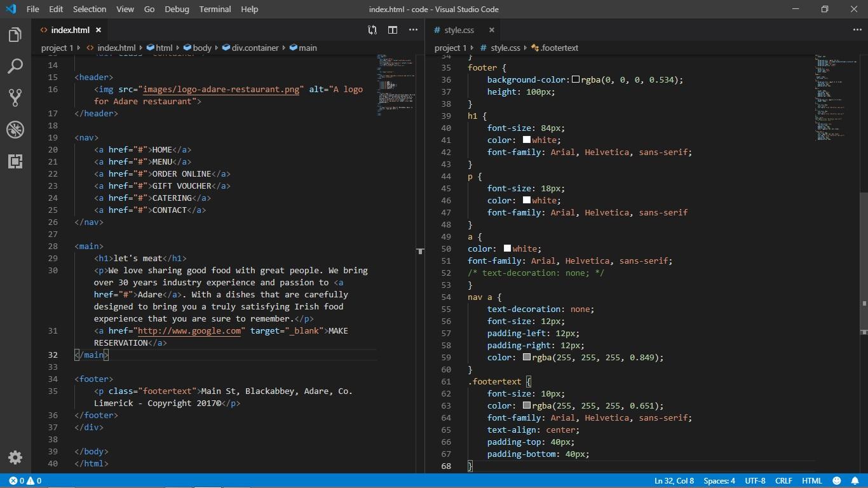Click the nav a rgba 0.849 swatch
The image size is (868, 488).
527,357
